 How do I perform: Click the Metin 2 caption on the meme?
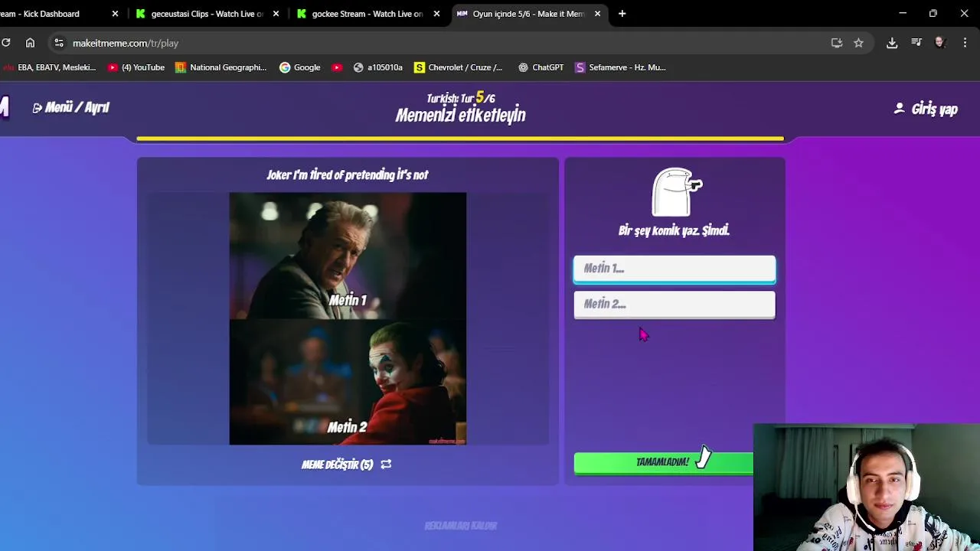[348, 427]
